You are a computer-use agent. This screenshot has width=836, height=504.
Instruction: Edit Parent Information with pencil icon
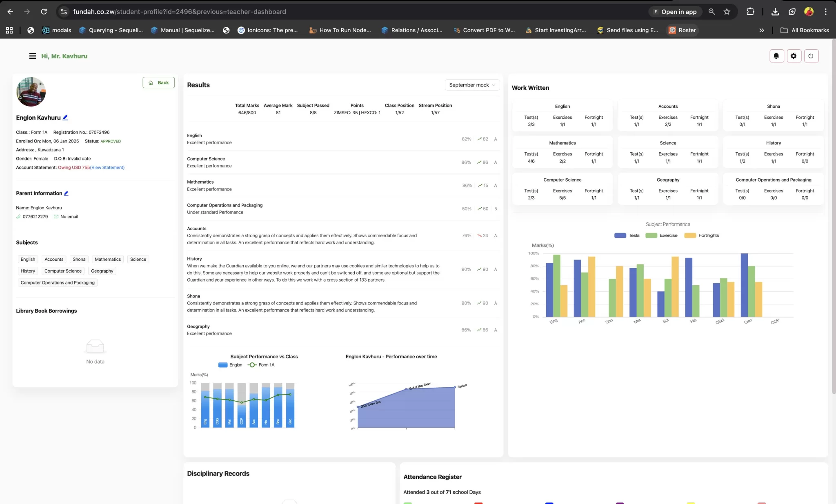tap(66, 193)
